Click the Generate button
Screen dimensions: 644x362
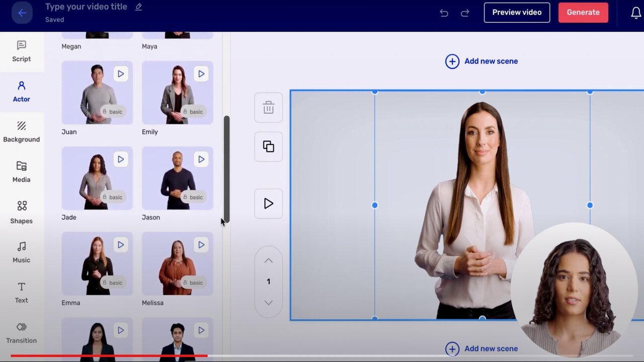click(583, 13)
